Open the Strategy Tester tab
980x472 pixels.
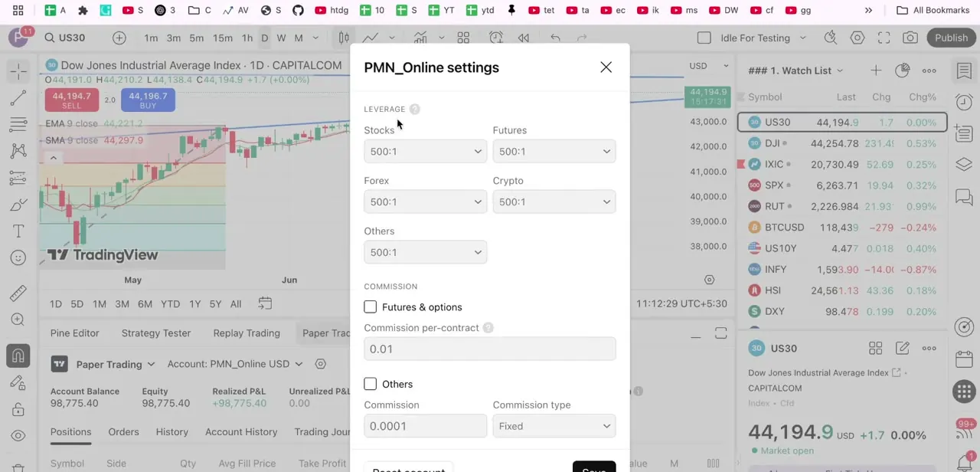(x=156, y=333)
